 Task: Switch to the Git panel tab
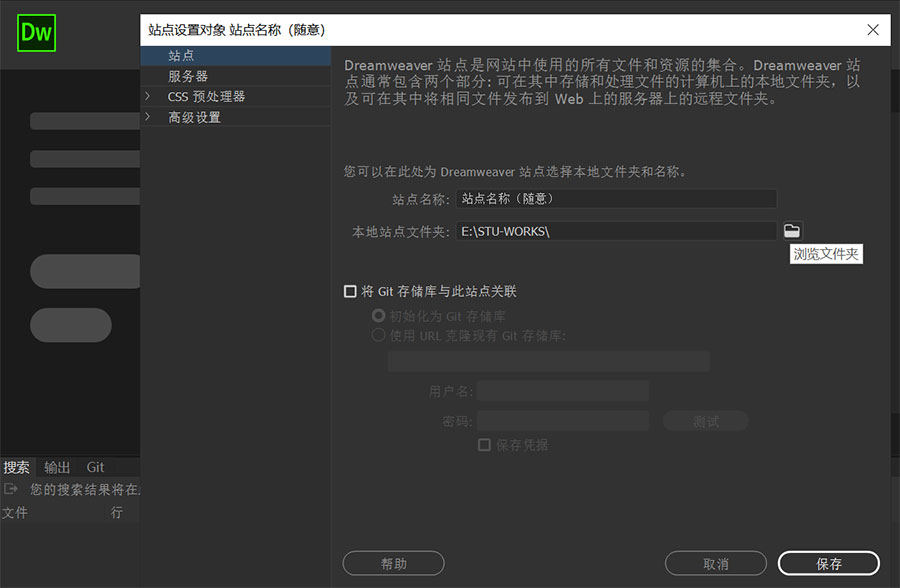(x=95, y=467)
